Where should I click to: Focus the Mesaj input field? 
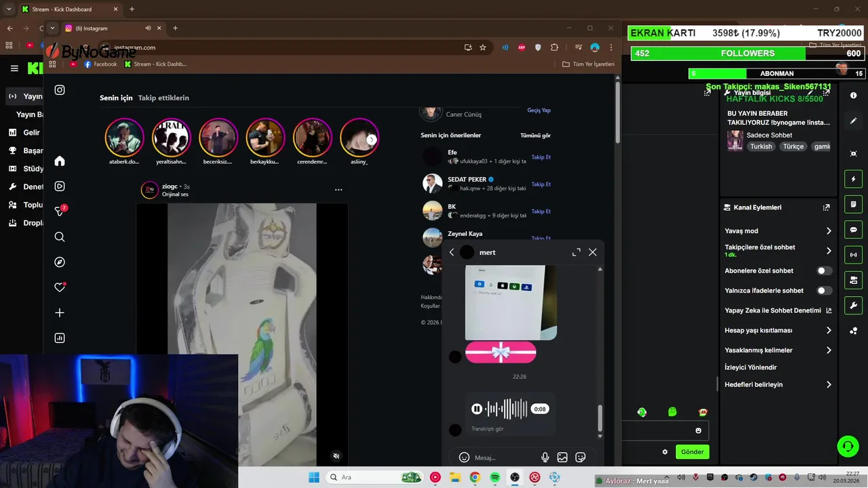coord(504,457)
